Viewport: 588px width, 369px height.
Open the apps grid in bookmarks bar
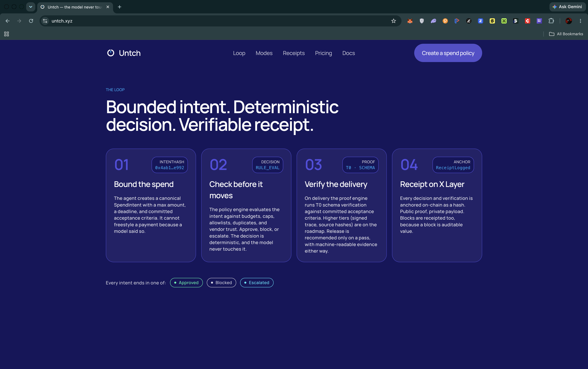tap(7, 34)
